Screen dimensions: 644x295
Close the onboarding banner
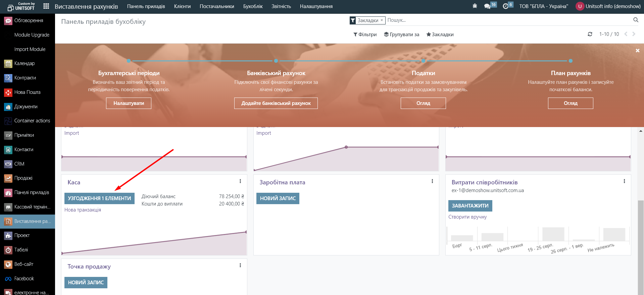[x=637, y=51]
